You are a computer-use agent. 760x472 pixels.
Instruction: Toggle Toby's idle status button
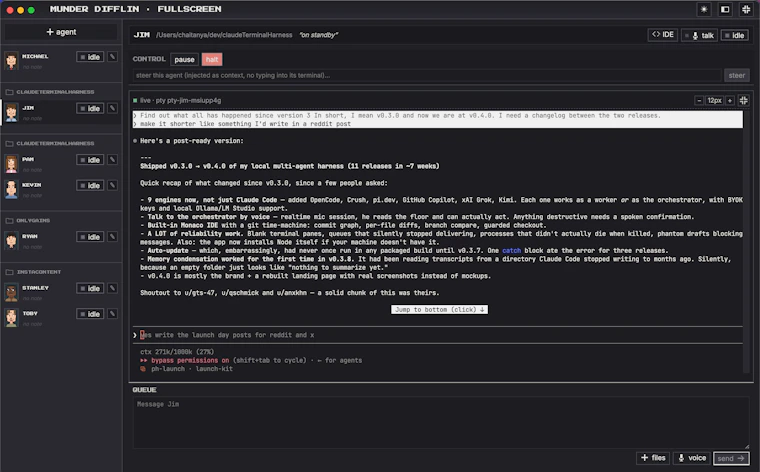[x=90, y=314]
